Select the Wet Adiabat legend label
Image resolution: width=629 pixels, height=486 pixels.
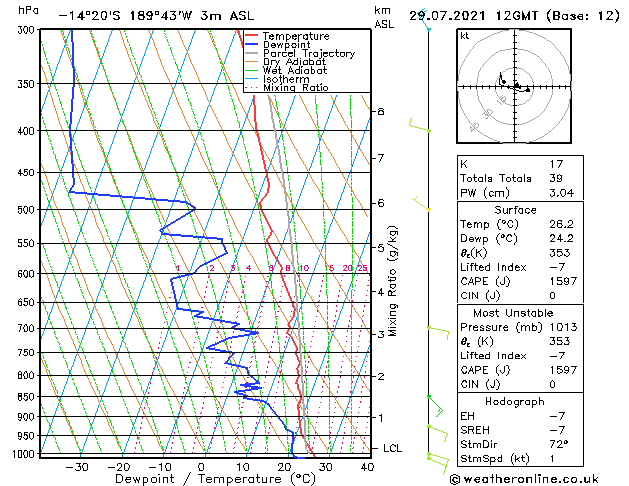(x=295, y=70)
